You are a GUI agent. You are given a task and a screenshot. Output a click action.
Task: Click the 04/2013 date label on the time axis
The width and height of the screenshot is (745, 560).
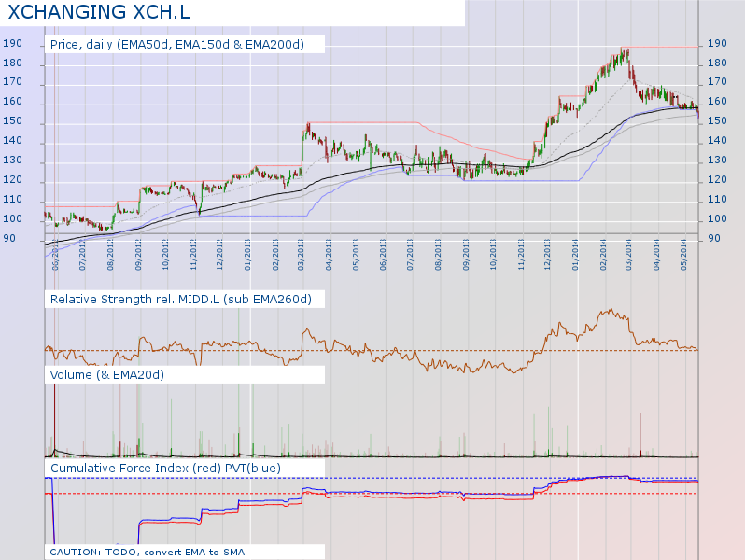click(x=329, y=255)
